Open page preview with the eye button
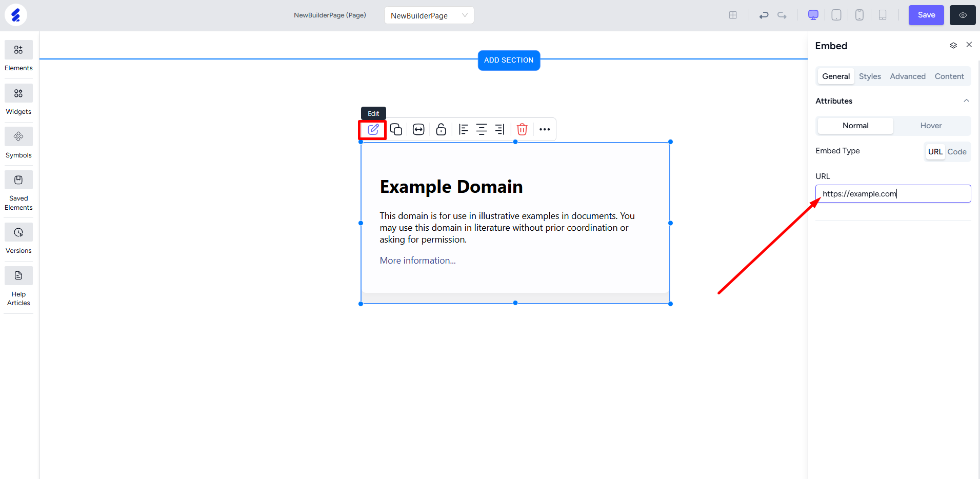This screenshot has height=479, width=980. [x=963, y=15]
